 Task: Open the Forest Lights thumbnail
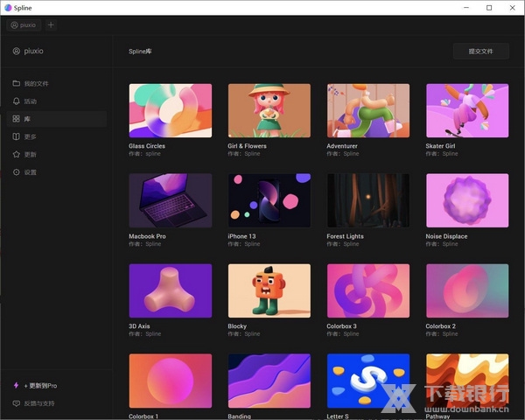click(367, 200)
